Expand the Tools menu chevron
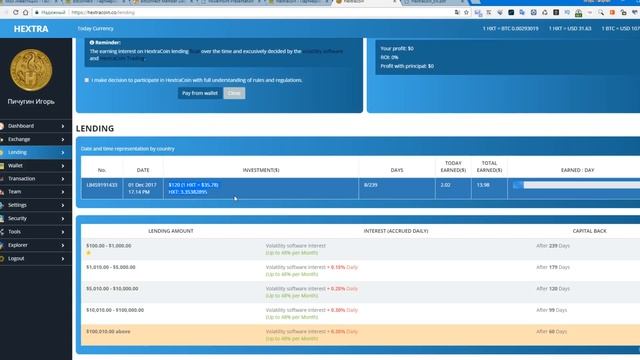 click(x=63, y=232)
